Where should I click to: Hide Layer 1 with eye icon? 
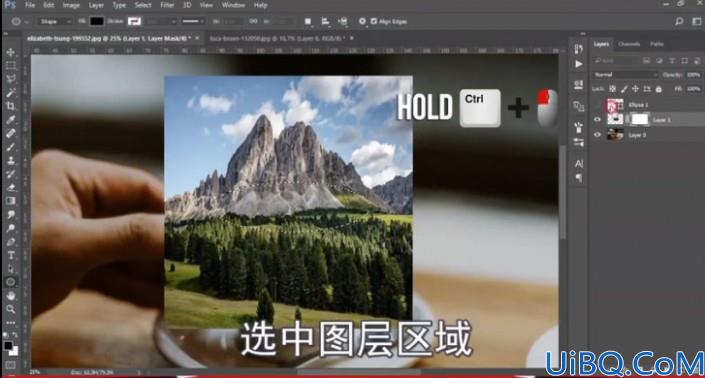click(597, 120)
